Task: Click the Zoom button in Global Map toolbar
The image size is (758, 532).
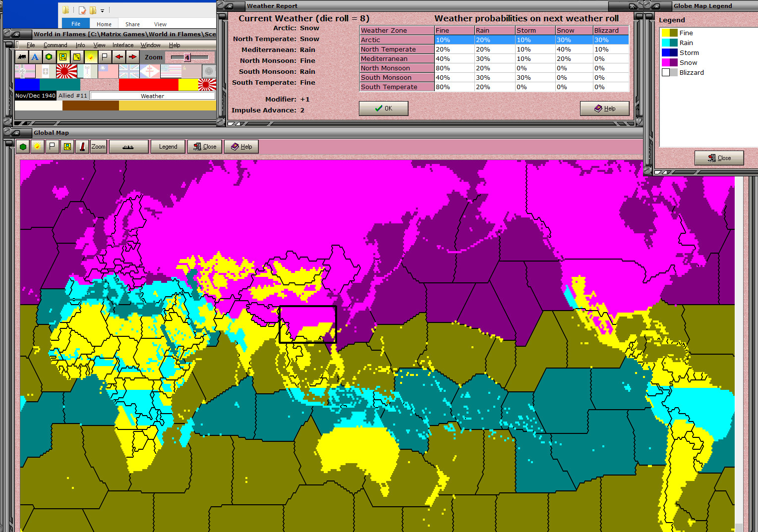Action: [98, 147]
